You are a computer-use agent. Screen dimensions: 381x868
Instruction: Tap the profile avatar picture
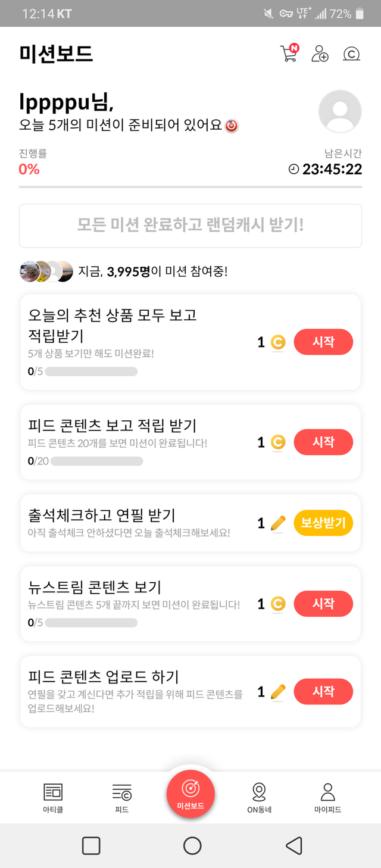pyautogui.click(x=340, y=111)
